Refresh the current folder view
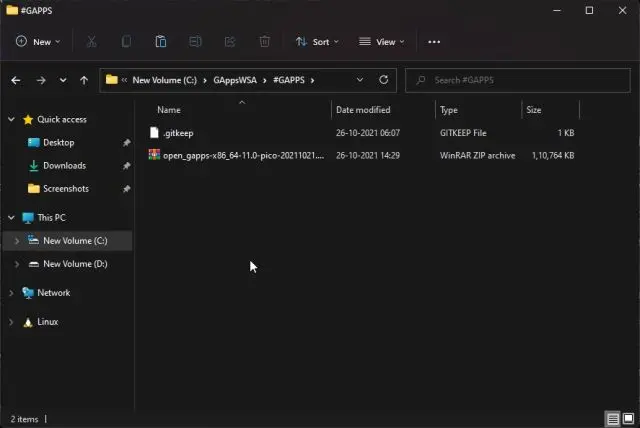Viewport: 640px width, 428px height. tap(384, 80)
